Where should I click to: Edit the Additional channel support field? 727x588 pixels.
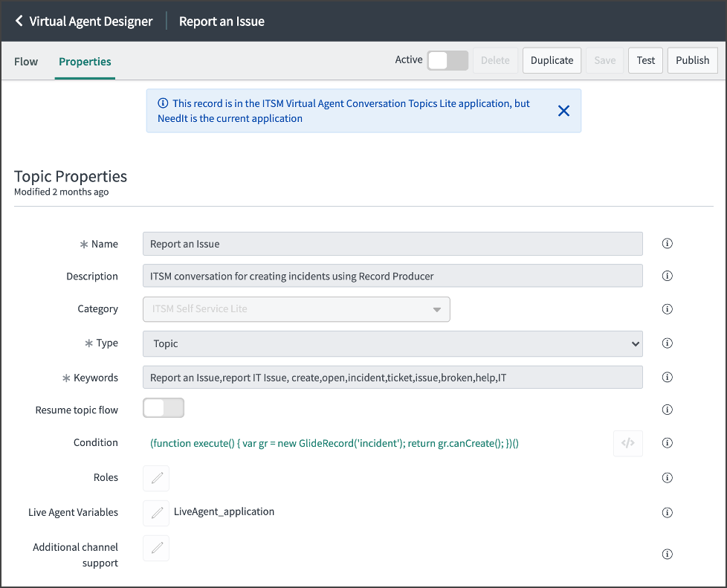pyautogui.click(x=155, y=548)
